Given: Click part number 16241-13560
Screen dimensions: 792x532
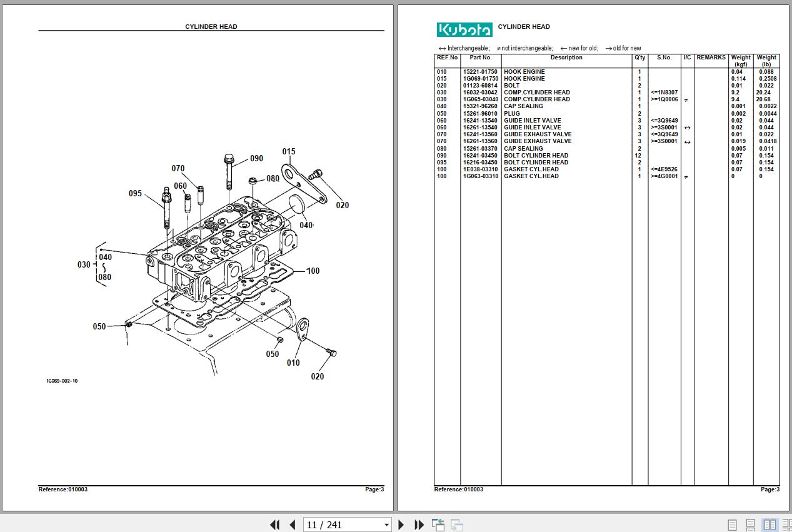Looking at the screenshot, I should (480, 134).
